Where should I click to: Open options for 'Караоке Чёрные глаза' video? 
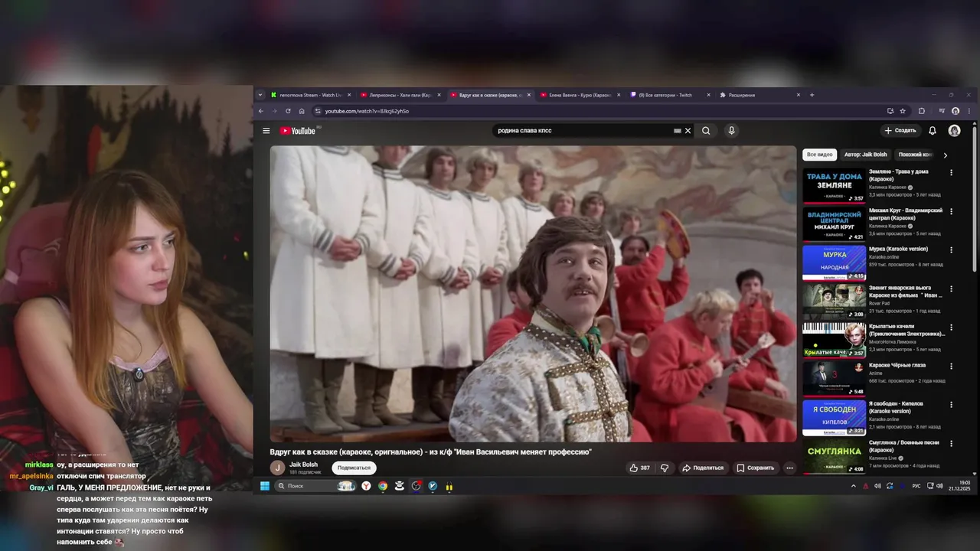pos(951,366)
